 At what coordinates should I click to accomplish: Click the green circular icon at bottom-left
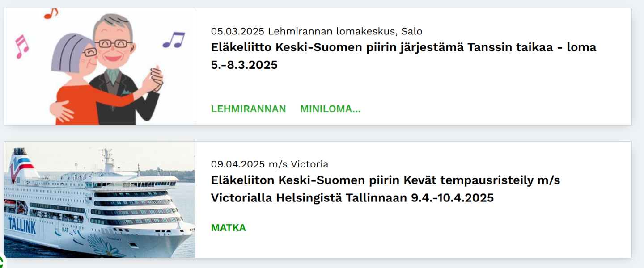[1, 263]
